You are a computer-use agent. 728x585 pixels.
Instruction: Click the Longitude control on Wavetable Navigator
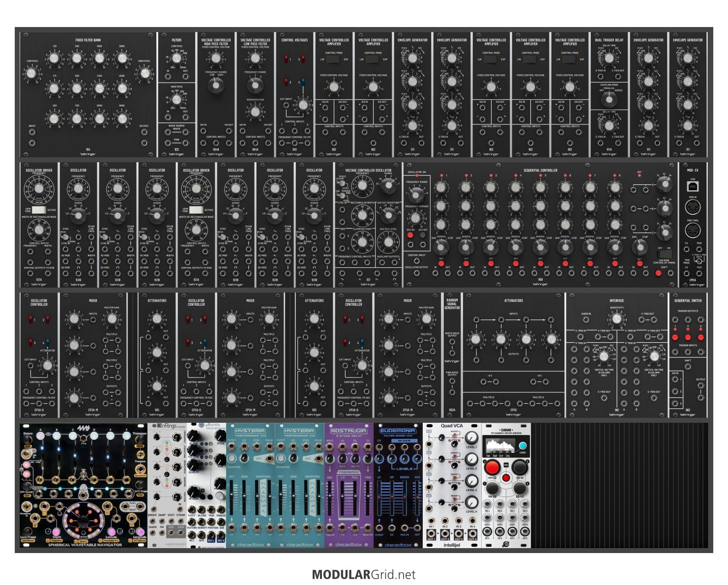coord(140,531)
